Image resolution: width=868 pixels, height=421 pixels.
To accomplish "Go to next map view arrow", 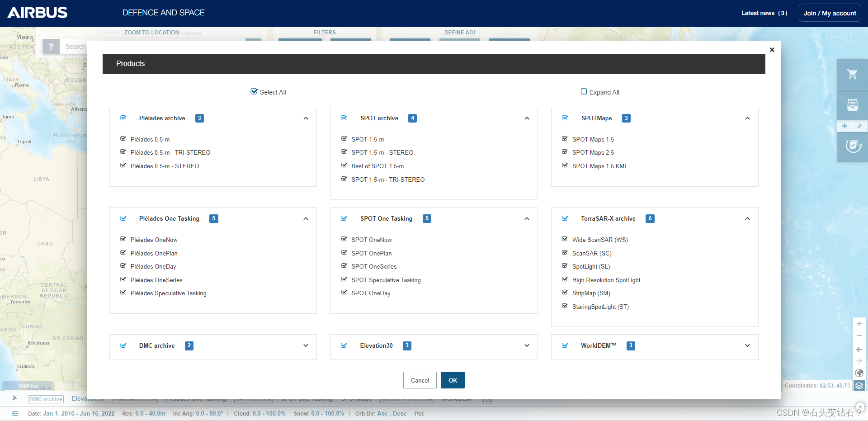I will [859, 361].
